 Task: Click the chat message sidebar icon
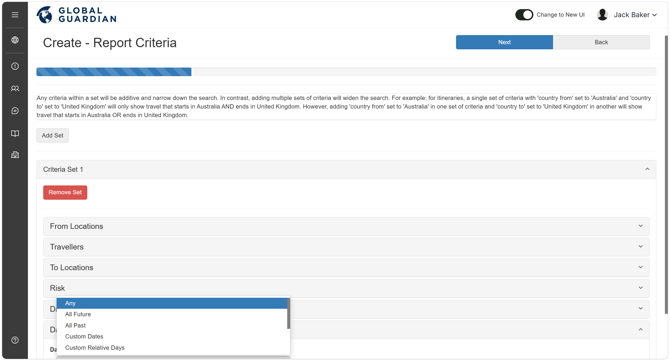15,111
